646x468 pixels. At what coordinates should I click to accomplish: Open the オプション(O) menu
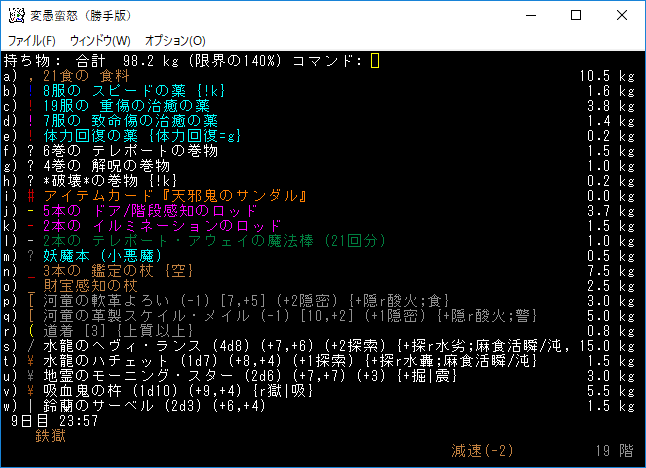(175, 40)
